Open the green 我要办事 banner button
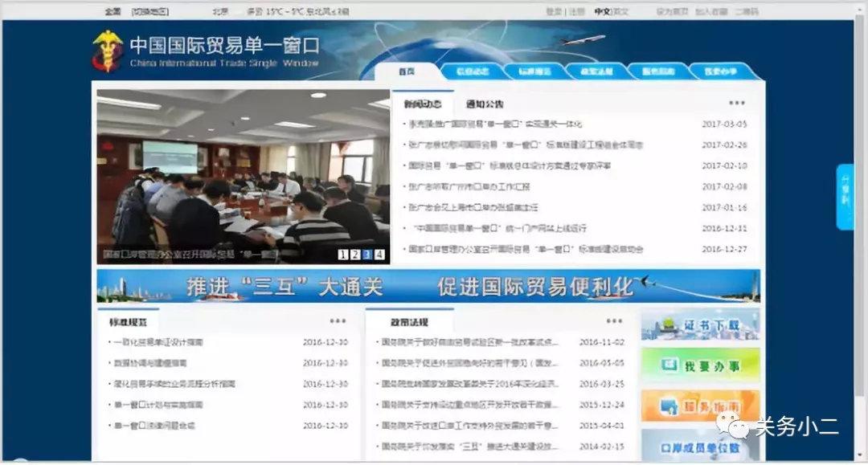Viewport: 868px width, 465px height. (700, 365)
